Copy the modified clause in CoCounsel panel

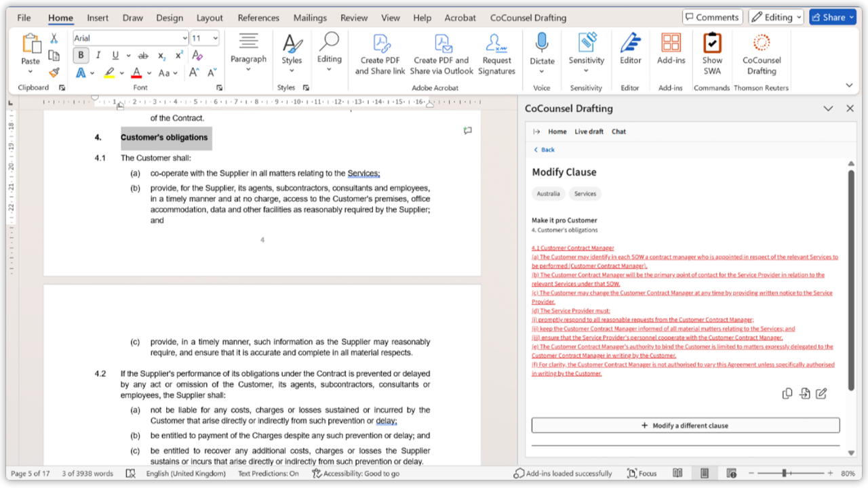(787, 394)
